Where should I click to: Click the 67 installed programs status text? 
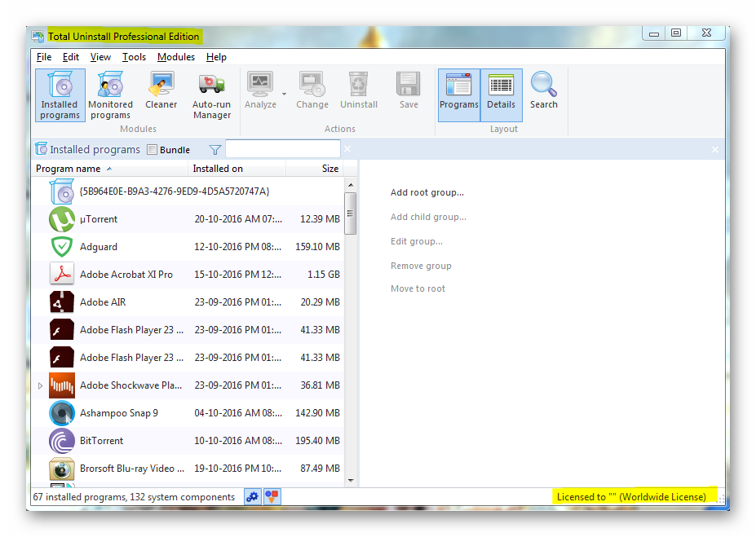134,497
